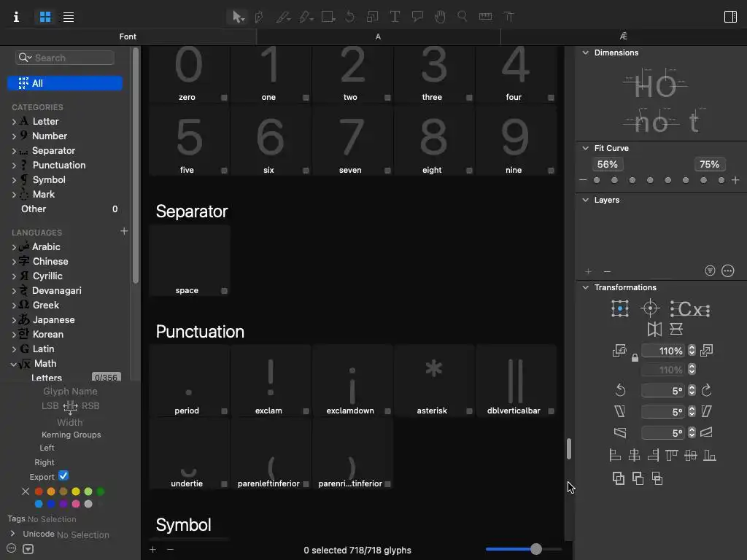
Task: Add a new glyph with plus
Action: pos(152,550)
